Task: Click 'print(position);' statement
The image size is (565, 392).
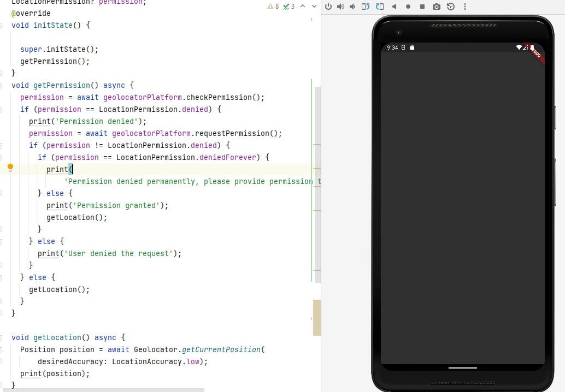Action: 55,373
